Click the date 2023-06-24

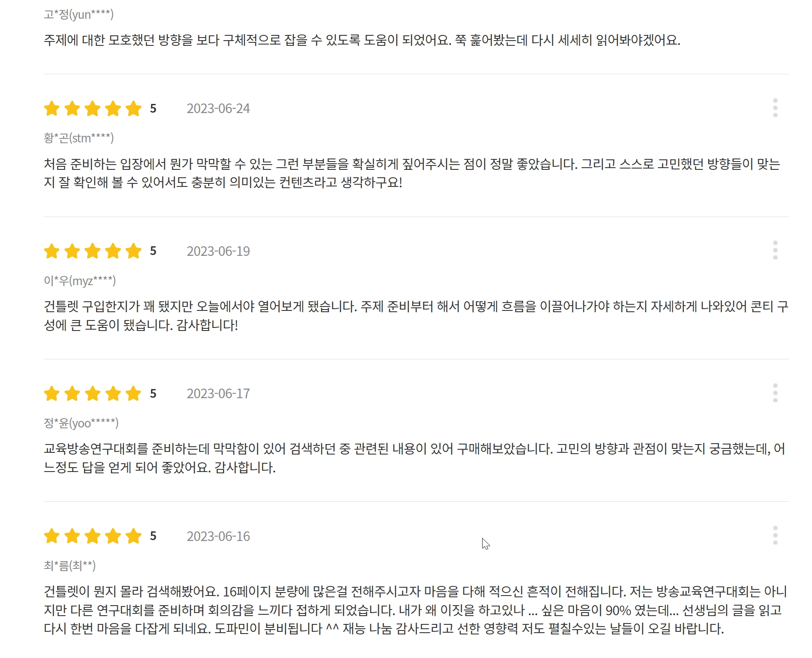pos(218,108)
